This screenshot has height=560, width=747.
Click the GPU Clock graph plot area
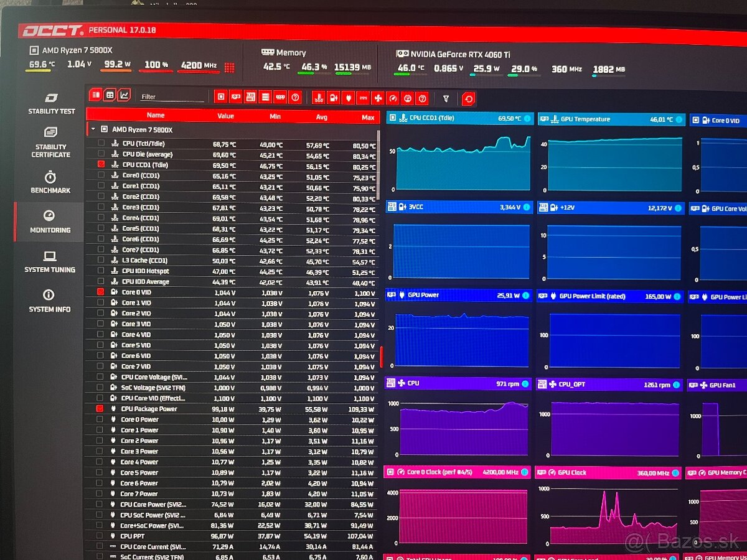(x=613, y=515)
